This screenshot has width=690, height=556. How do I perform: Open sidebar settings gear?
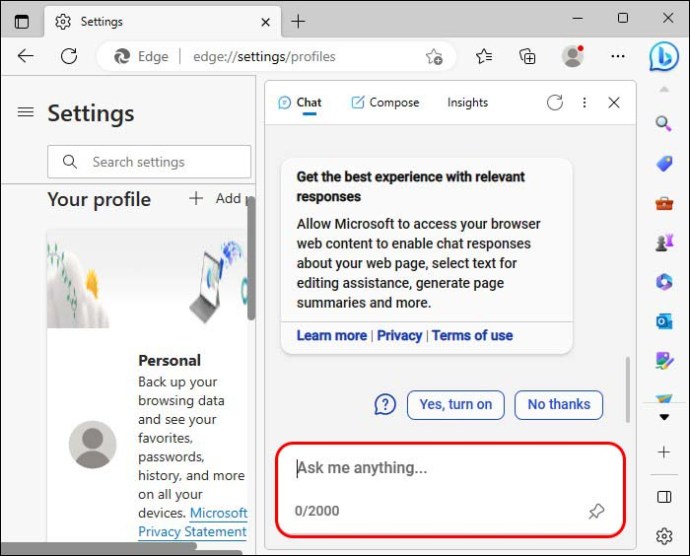click(x=664, y=536)
